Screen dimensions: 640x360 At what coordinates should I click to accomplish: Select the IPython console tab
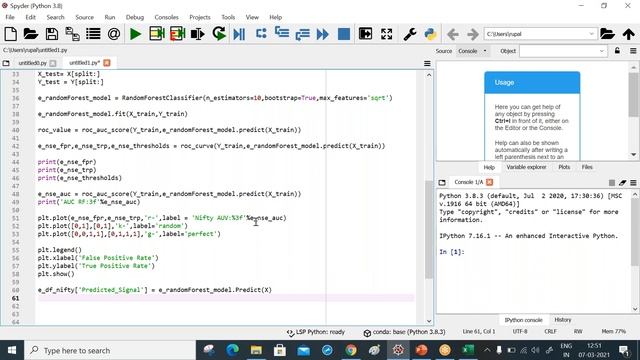(x=523, y=320)
